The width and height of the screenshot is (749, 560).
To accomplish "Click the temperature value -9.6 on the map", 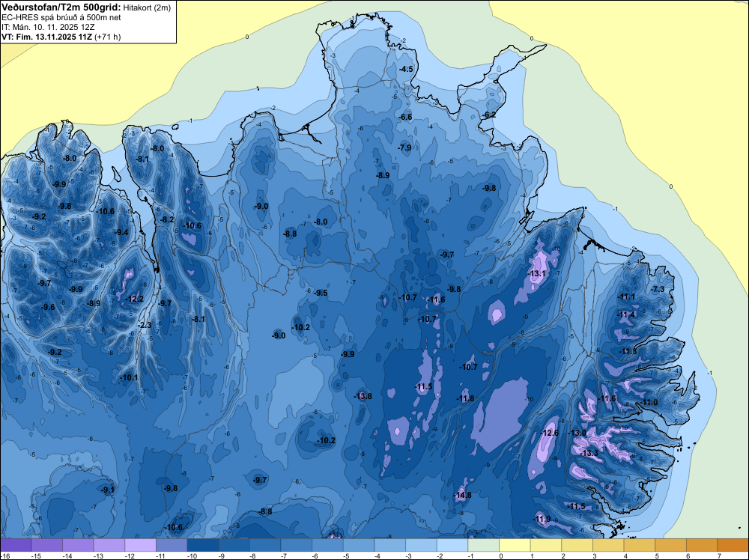I will [x=48, y=307].
